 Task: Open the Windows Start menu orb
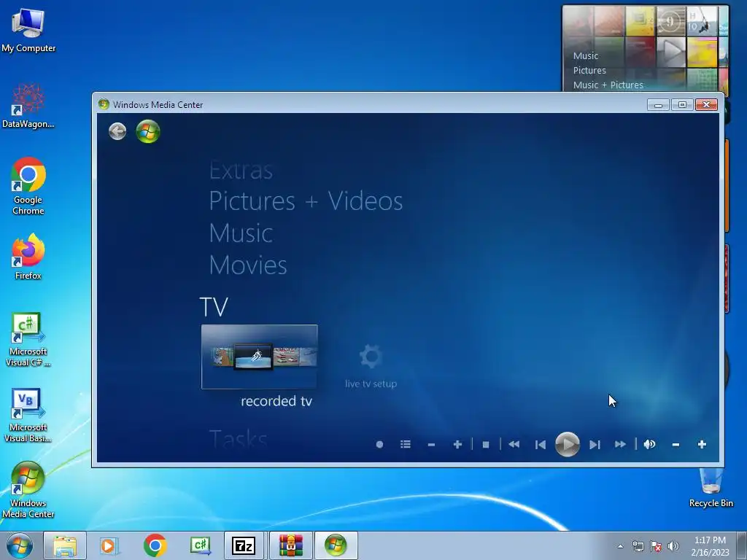click(x=20, y=545)
